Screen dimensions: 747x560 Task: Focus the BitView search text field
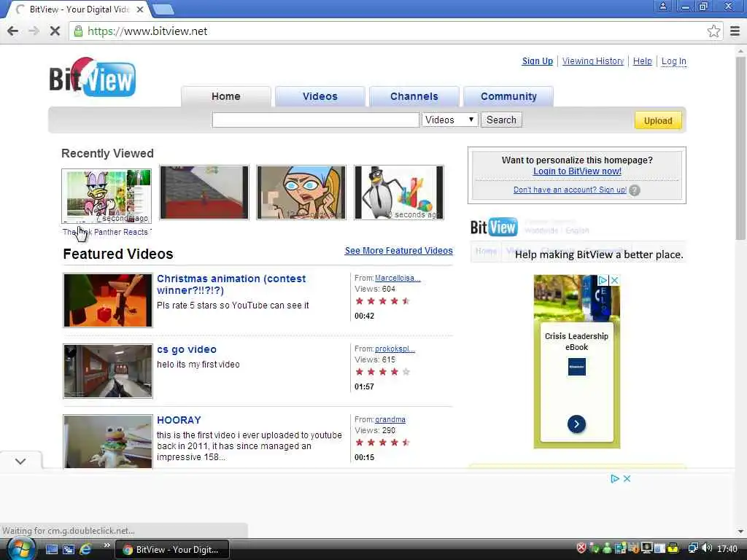[315, 120]
